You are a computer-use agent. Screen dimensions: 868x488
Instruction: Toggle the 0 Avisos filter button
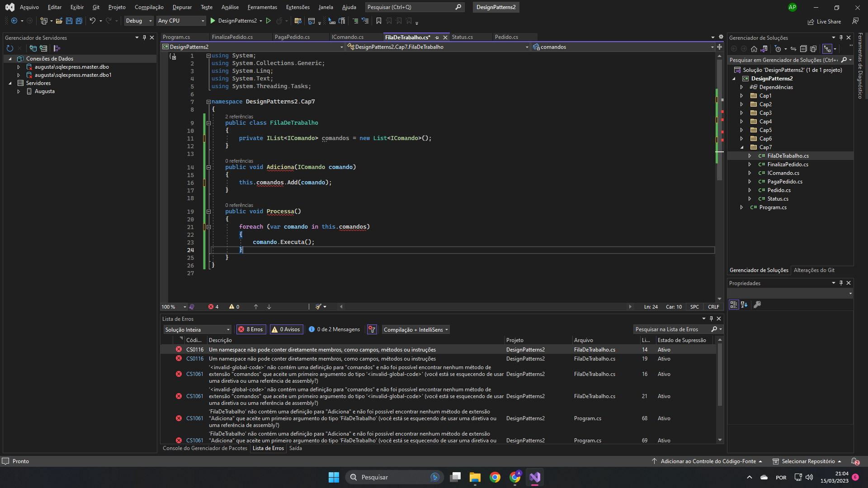[287, 329]
